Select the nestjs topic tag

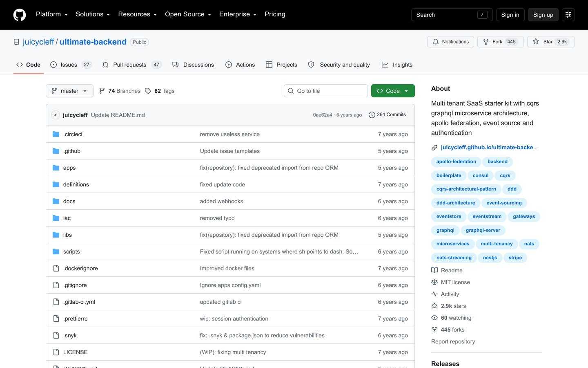click(490, 258)
